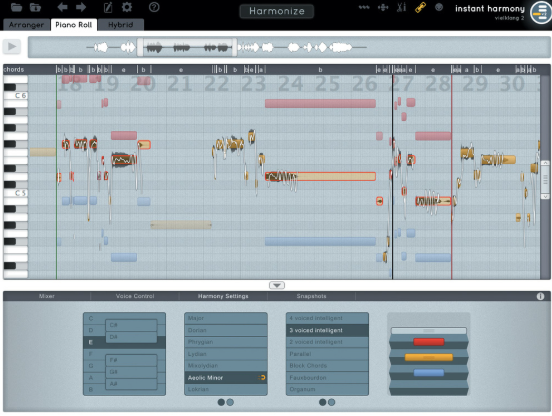
Task: Choose the Major scale
Action: (226, 318)
